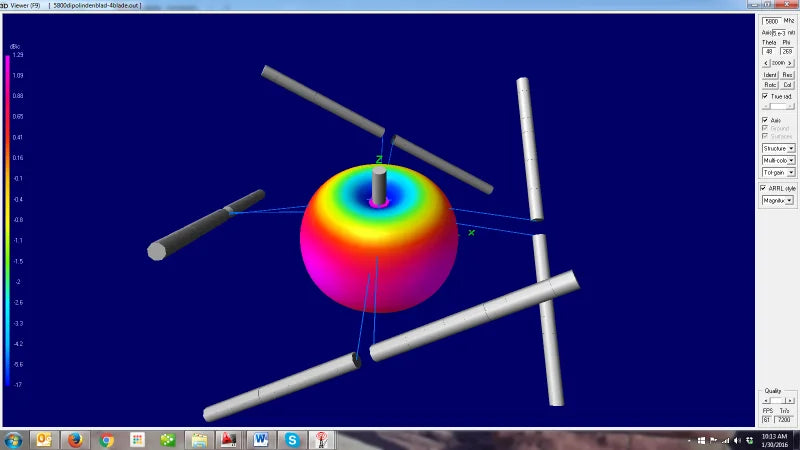800x450 pixels.
Task: Open the Outlook taskbar icon
Action: click(44, 439)
